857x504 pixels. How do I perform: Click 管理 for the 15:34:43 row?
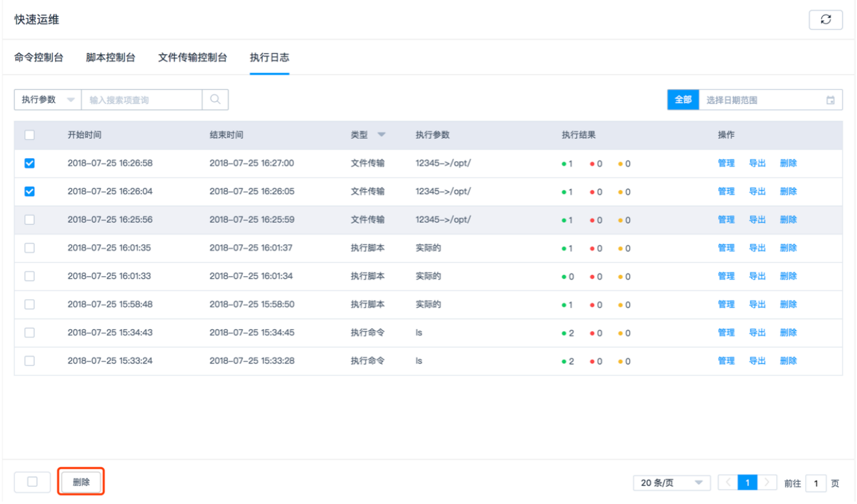coord(726,333)
